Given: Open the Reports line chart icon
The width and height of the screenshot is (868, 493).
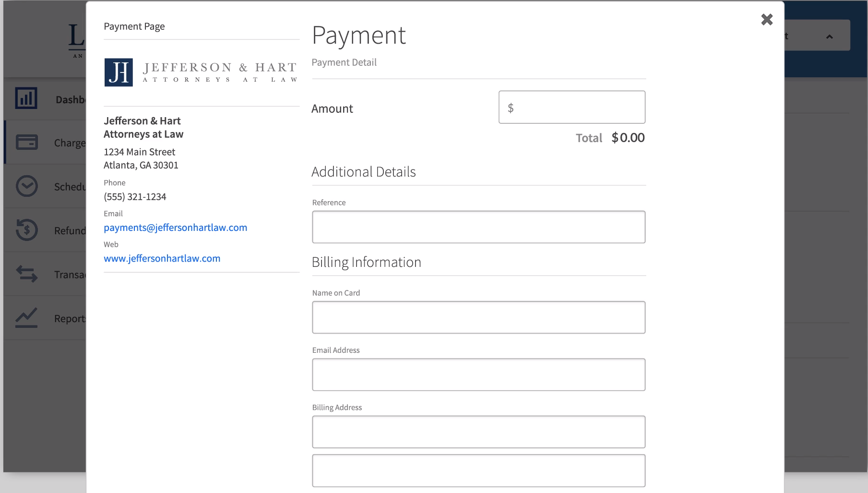Looking at the screenshot, I should 26,317.
